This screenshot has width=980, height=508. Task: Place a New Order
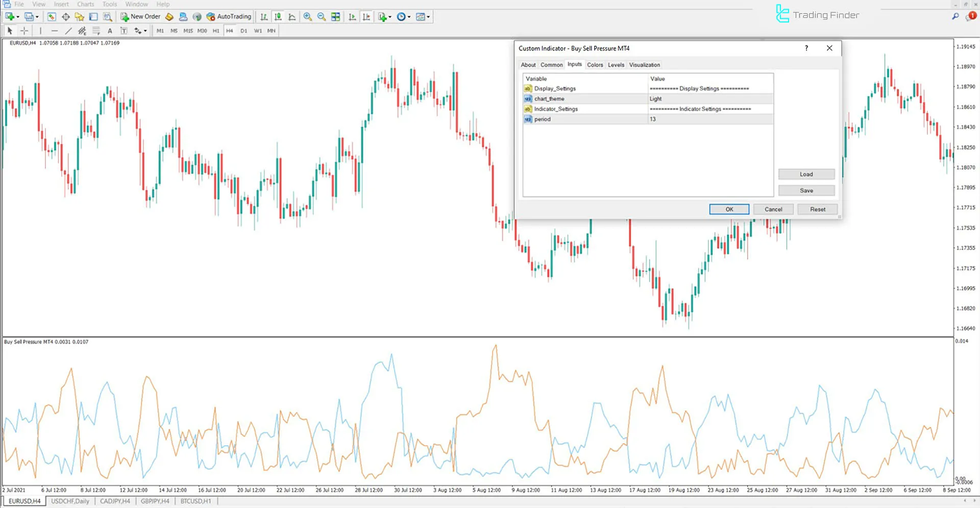(140, 16)
